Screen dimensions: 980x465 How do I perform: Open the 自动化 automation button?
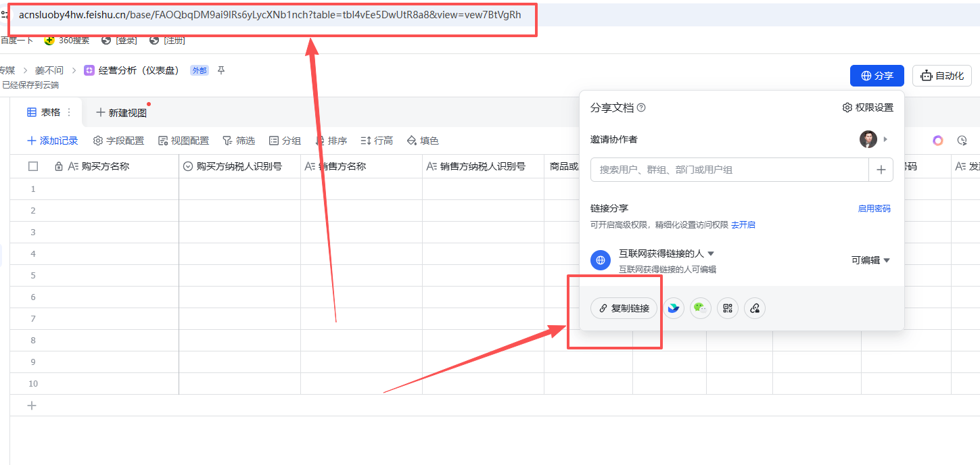click(942, 76)
